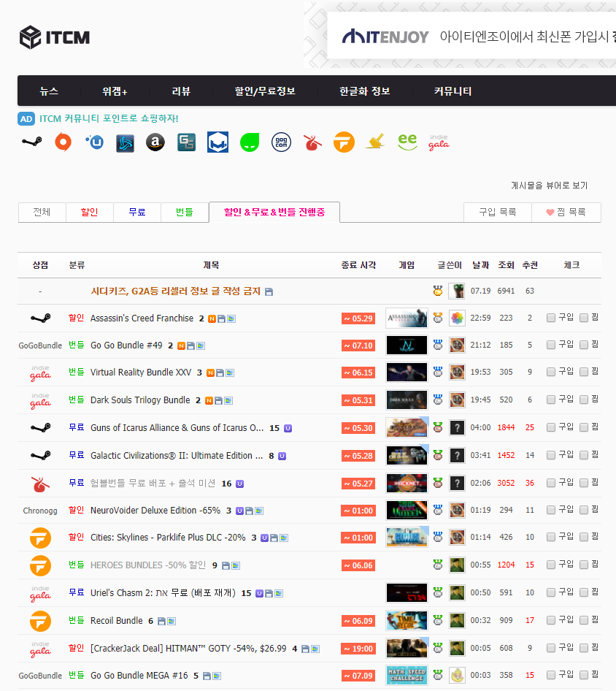The width and height of the screenshot is (616, 691).
Task: Open the 위겜+ menu
Action: click(115, 91)
